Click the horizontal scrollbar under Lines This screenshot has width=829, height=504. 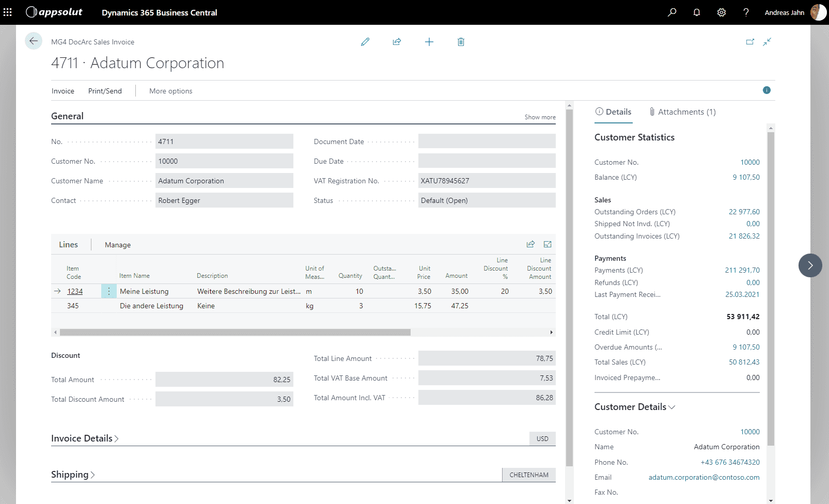[x=235, y=333]
